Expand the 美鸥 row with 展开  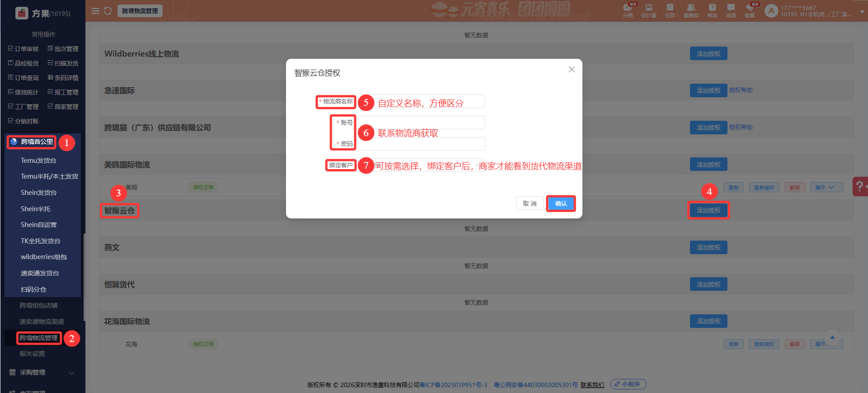826,187
